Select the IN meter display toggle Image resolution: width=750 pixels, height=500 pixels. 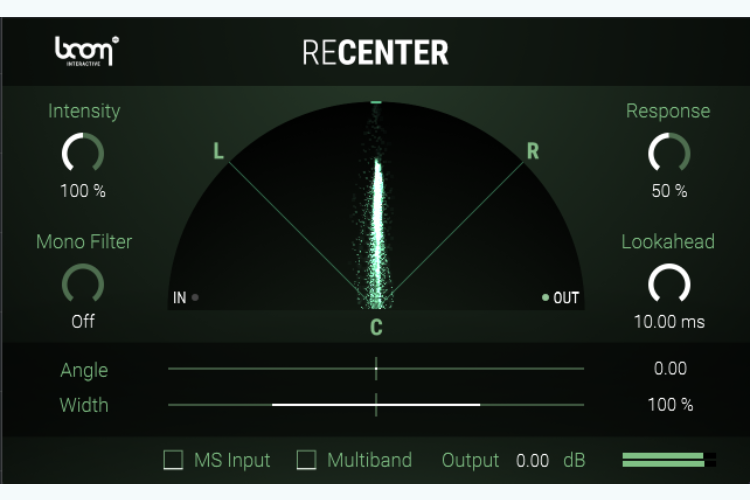[x=186, y=298]
